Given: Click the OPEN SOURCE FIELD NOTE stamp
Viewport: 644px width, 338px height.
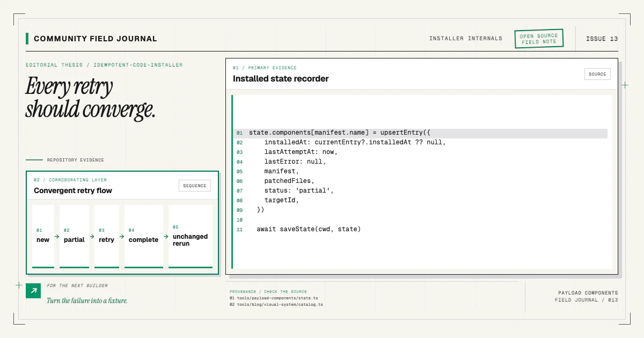Looking at the screenshot, I should pos(539,39).
